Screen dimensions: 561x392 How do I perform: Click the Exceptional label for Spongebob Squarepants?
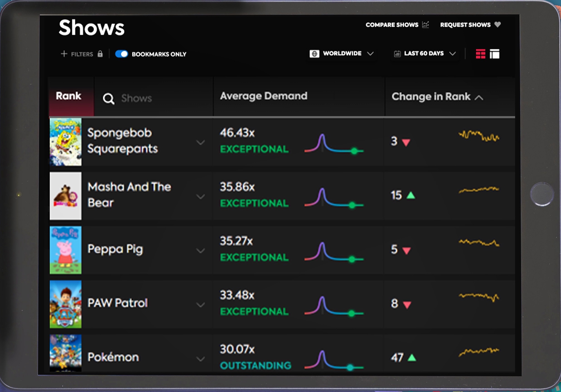point(254,149)
